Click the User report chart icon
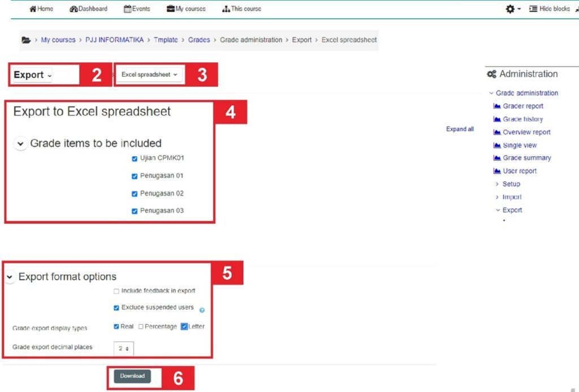Viewport: 579px width, 392px height. click(498, 171)
